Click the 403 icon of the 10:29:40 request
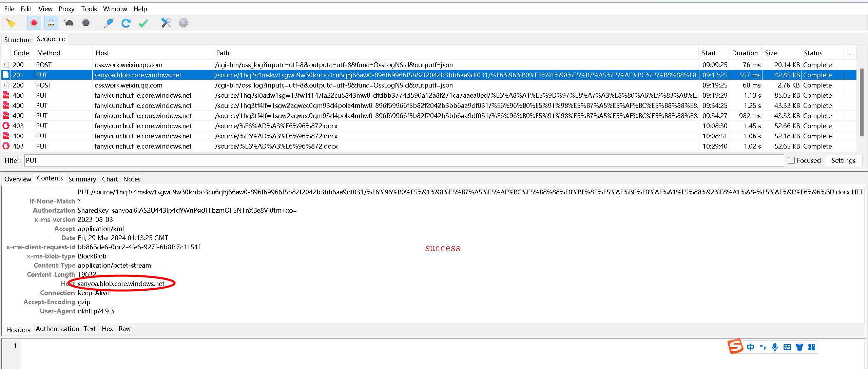Image resolution: width=868 pixels, height=369 pixels. pyautogui.click(x=6, y=146)
